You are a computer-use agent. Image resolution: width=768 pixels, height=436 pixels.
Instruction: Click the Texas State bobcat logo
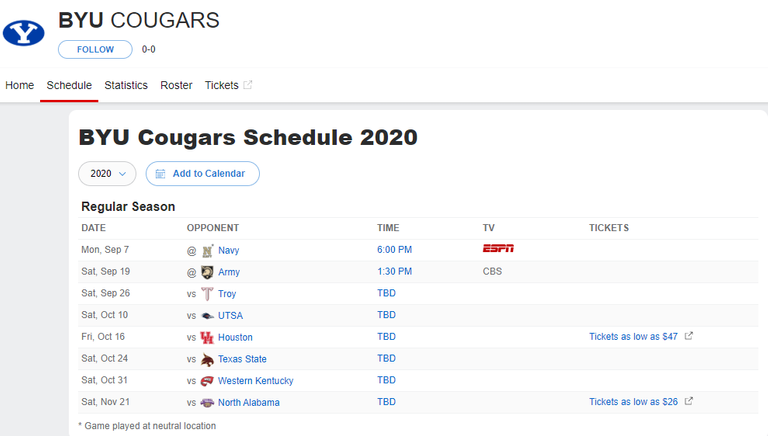pyautogui.click(x=207, y=359)
